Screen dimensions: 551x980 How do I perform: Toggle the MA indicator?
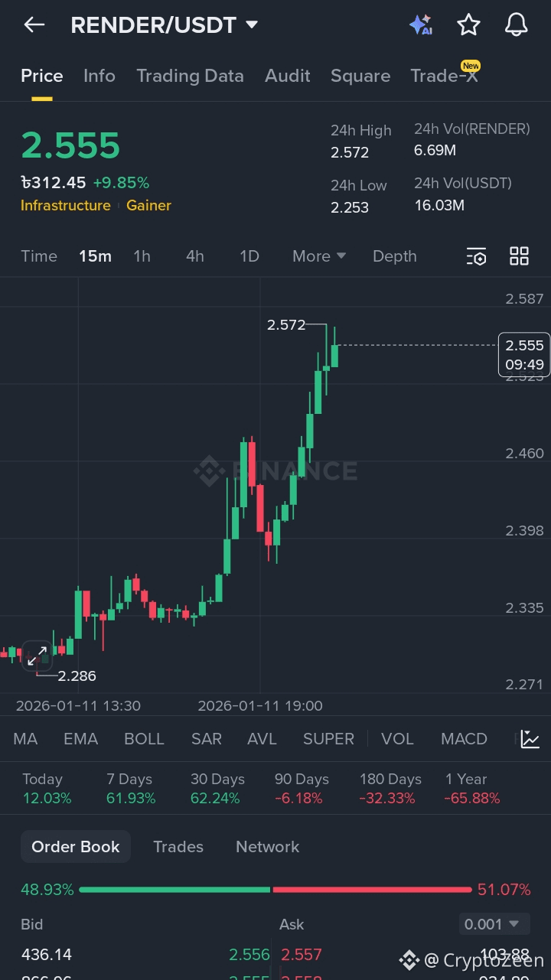[x=25, y=739]
